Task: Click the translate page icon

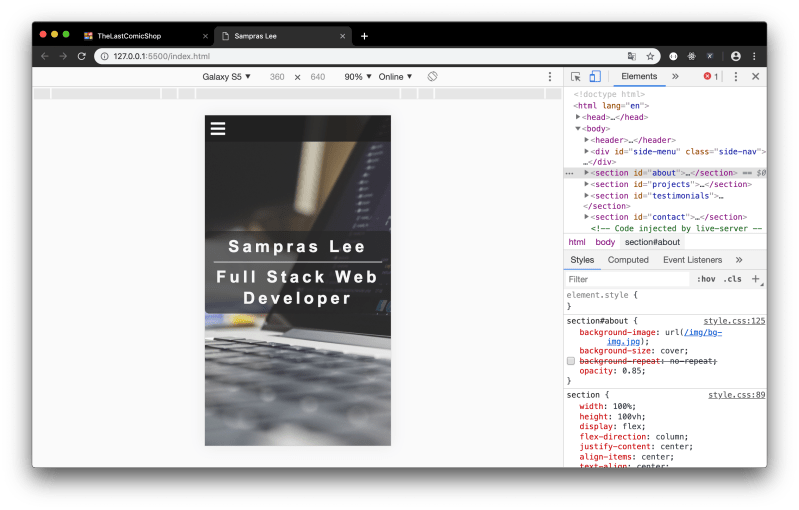Action: click(632, 57)
